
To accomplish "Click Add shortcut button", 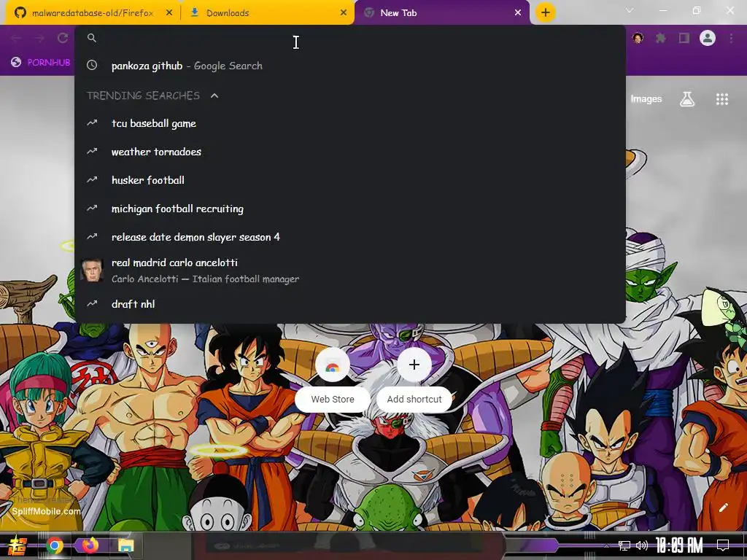I will [414, 380].
